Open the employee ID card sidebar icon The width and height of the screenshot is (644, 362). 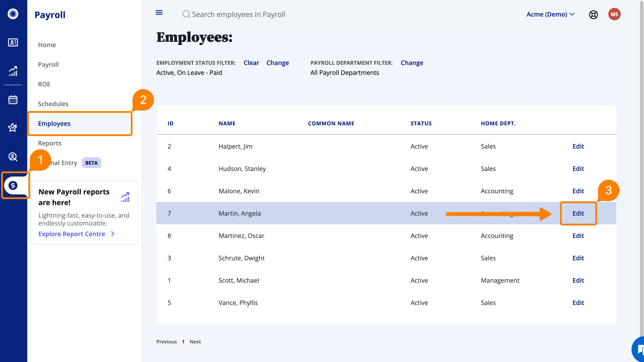click(13, 42)
